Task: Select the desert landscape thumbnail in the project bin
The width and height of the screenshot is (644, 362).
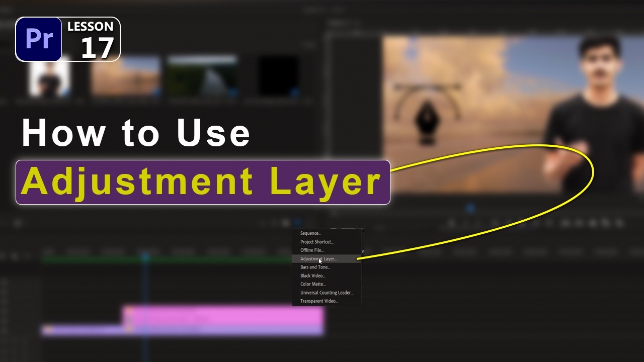Action: coord(126,76)
